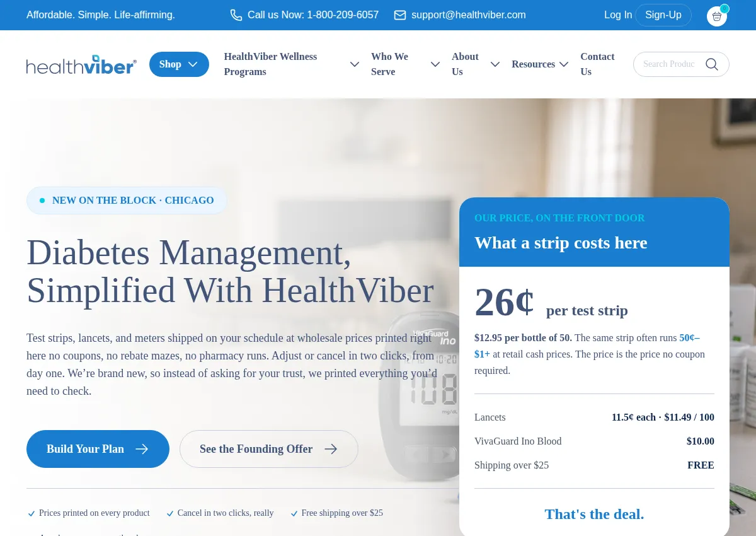This screenshot has width=756, height=536.
Task: Click the Build Your Plan button
Action: click(x=98, y=449)
